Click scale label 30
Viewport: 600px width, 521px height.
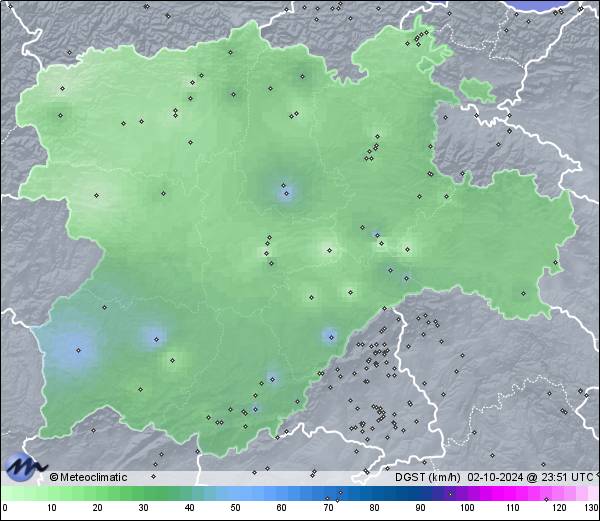(143, 508)
